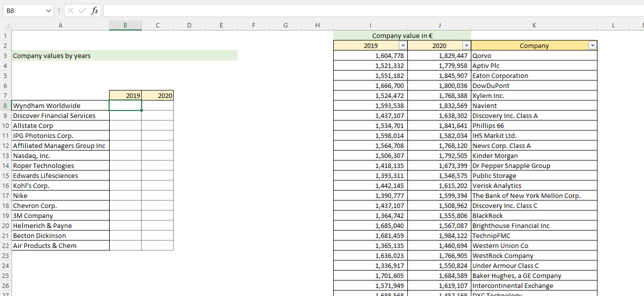Click into the formula bar input area
The image size is (644, 296).
tap(373, 10)
